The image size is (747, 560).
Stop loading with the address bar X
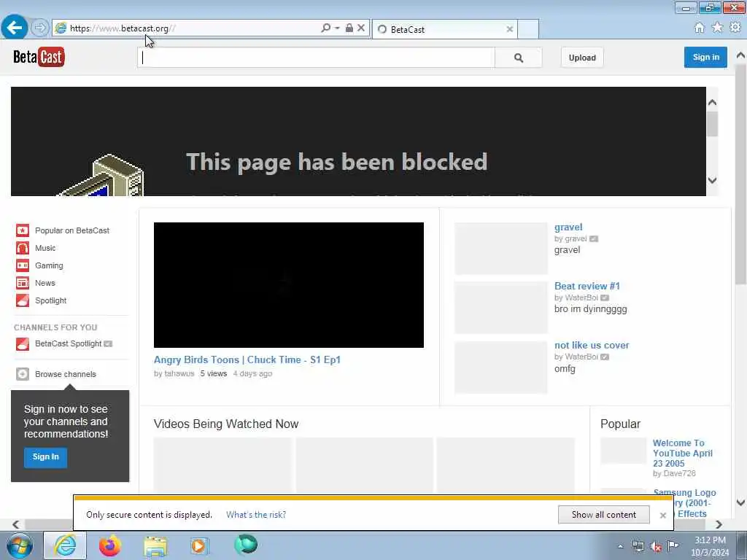coord(361,28)
